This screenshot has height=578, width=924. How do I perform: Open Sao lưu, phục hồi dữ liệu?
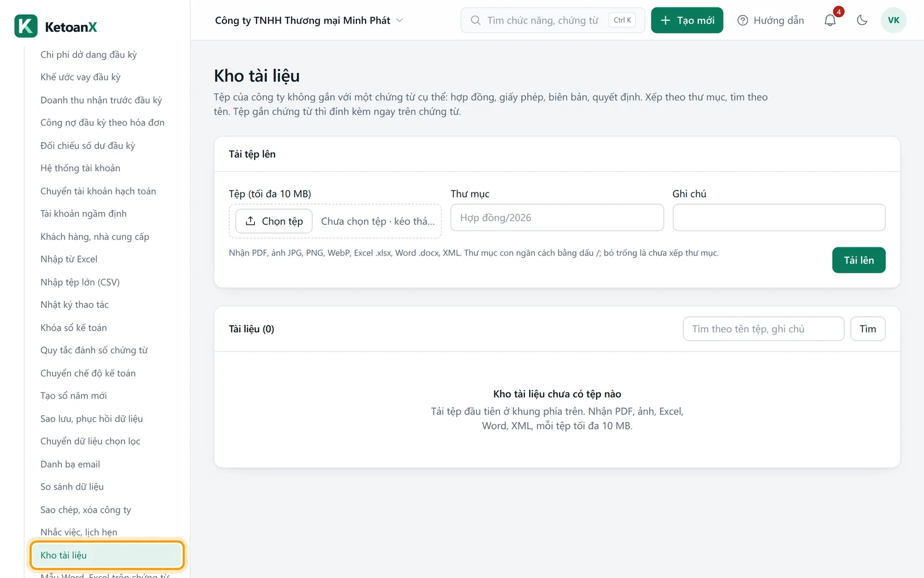coord(91,419)
